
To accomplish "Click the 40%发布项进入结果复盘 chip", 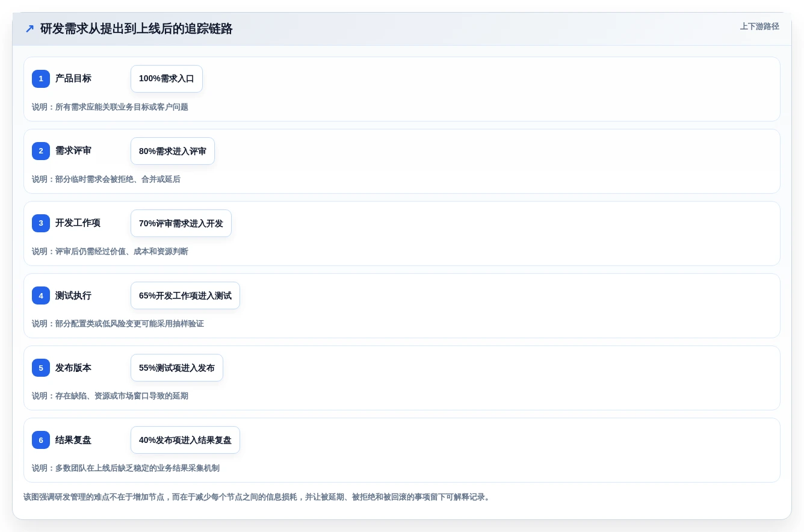I will tap(185, 440).
